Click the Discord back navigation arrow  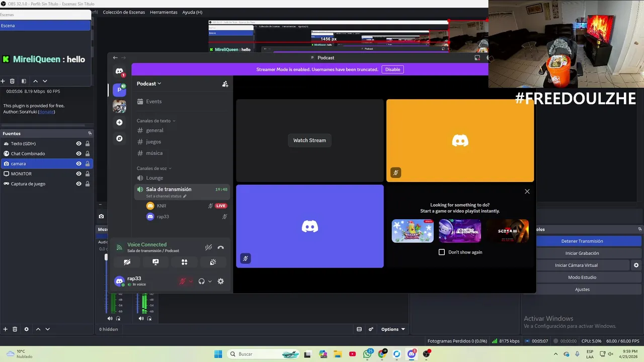[x=115, y=58]
